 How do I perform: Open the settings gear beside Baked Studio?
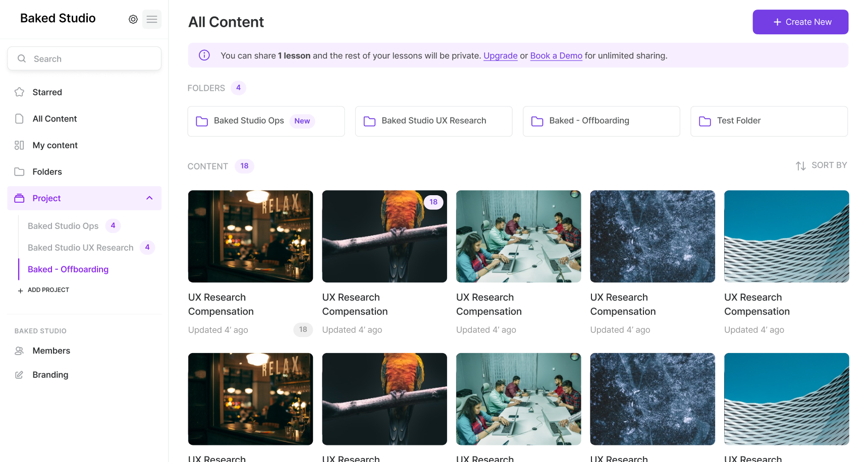pos(133,19)
